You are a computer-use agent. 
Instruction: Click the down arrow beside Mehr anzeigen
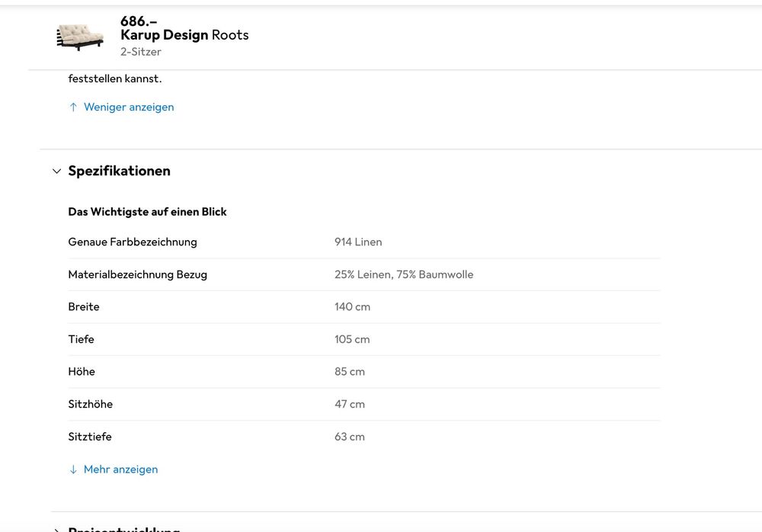[x=73, y=470]
